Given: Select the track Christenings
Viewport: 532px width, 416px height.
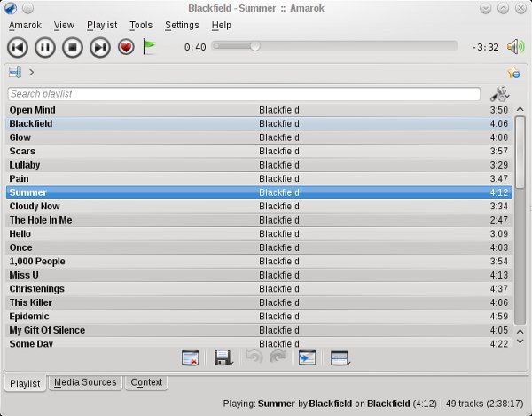Looking at the screenshot, I should pyautogui.click(x=259, y=289).
